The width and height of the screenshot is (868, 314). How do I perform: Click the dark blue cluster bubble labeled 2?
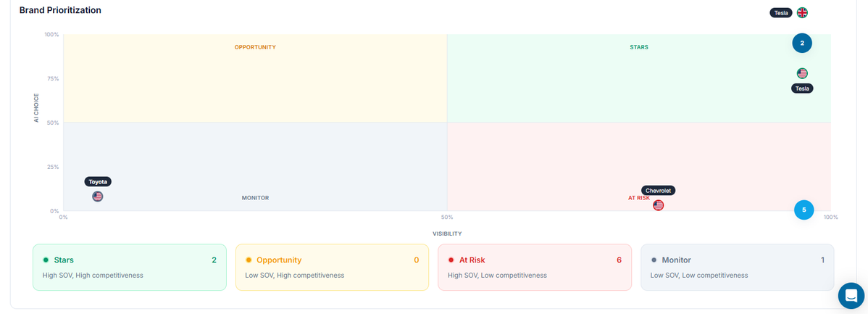[802, 43]
